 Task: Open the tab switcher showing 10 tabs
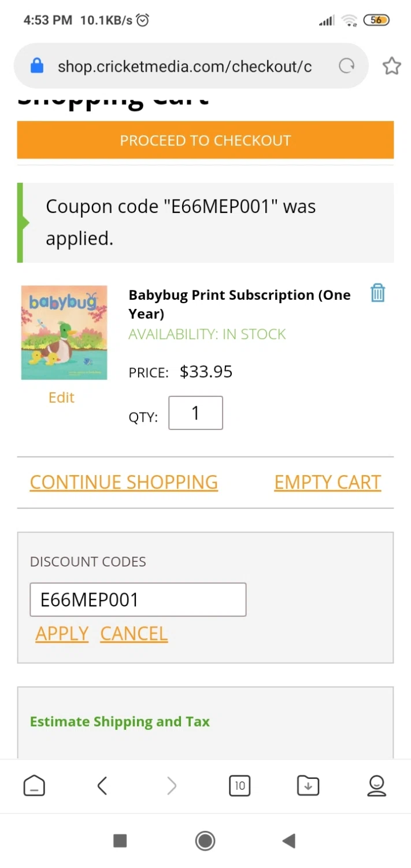pyautogui.click(x=239, y=785)
